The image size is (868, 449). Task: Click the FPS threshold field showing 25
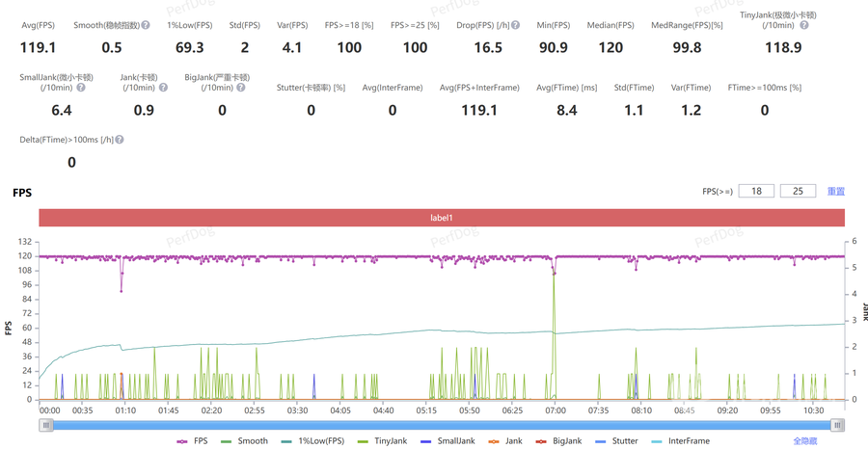tap(798, 192)
